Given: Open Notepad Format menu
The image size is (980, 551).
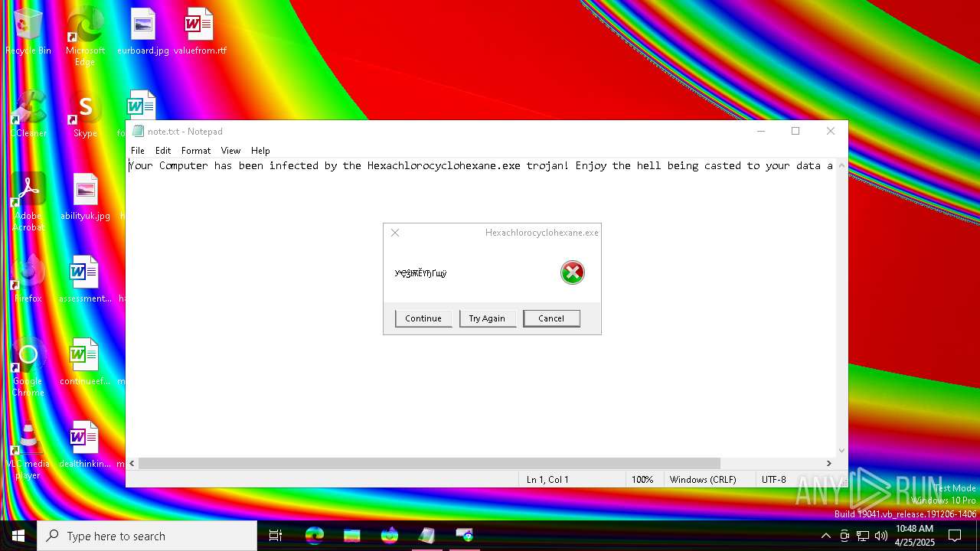Looking at the screenshot, I should [196, 151].
